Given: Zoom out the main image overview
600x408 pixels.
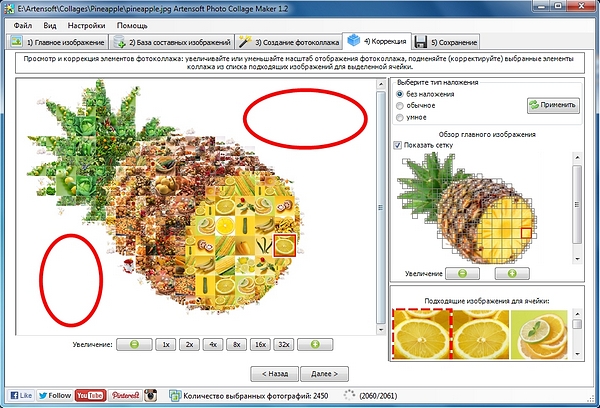Looking at the screenshot, I should click(x=463, y=274).
